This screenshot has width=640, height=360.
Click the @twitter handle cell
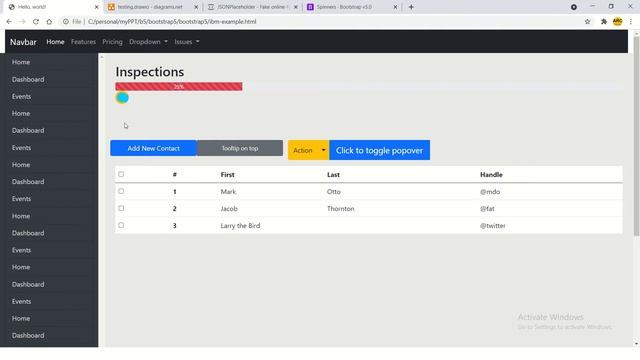click(493, 226)
